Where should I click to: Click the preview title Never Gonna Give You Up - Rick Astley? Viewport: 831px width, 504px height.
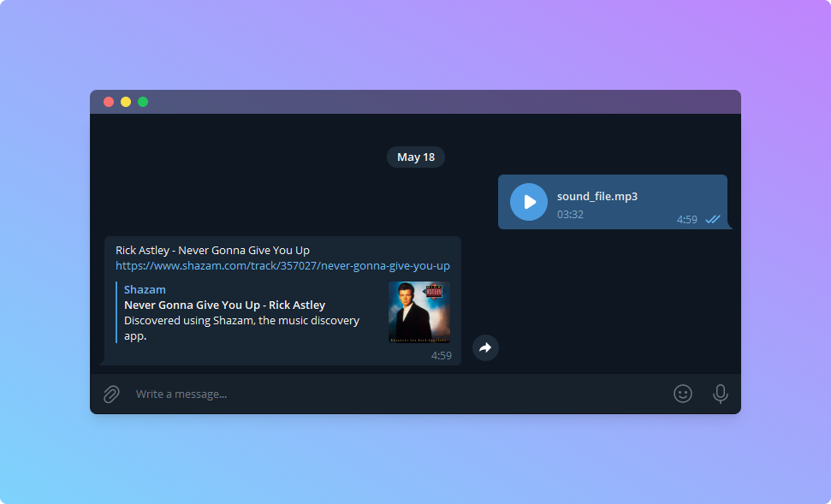tap(225, 305)
